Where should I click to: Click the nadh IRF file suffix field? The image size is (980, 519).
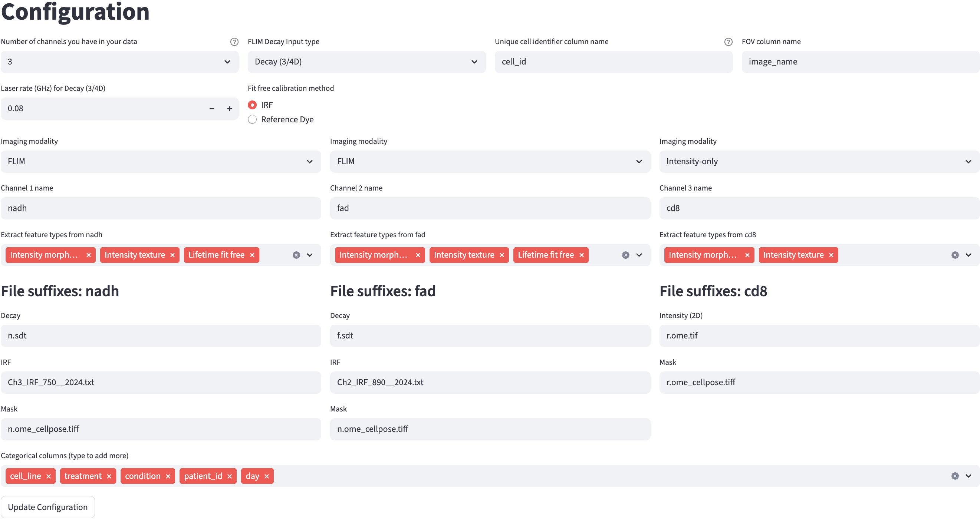pos(161,383)
